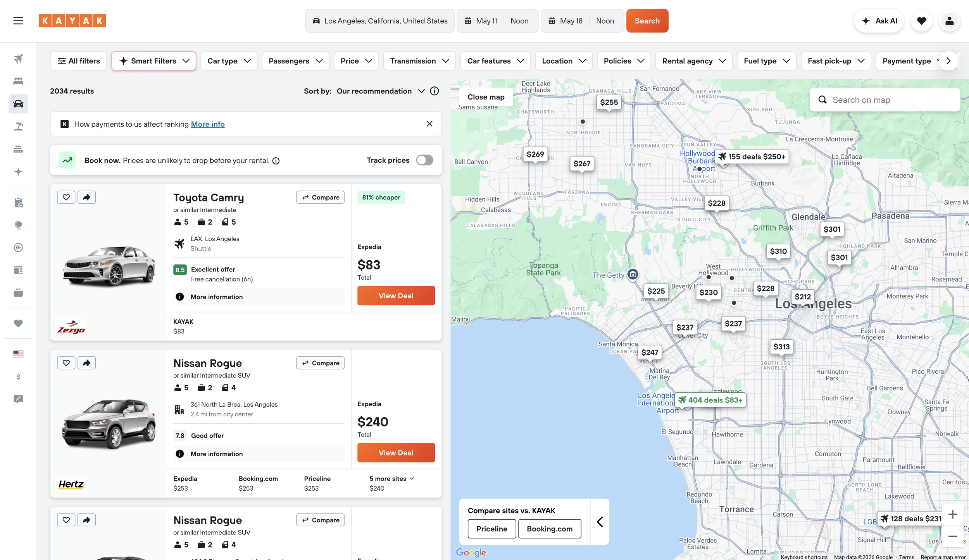Viewport: 969px width, 560px height.
Task: Open the sparkle AI sidebar icon
Action: point(18,172)
